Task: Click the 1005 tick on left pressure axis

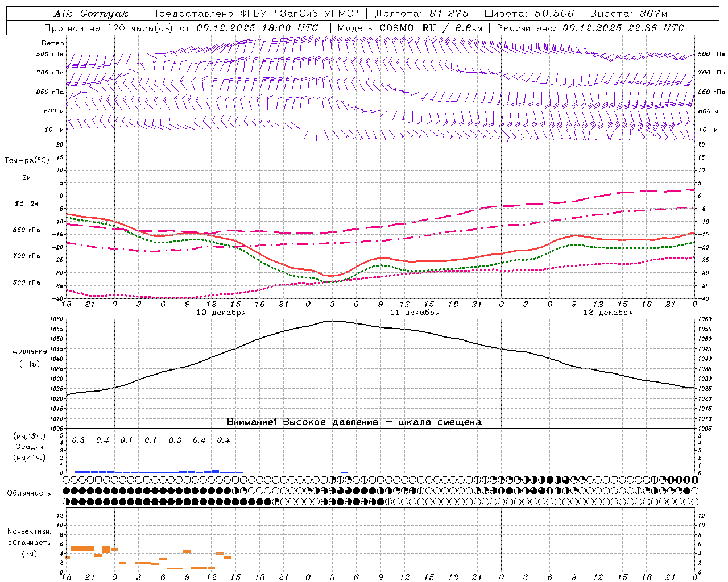Action: click(x=57, y=429)
